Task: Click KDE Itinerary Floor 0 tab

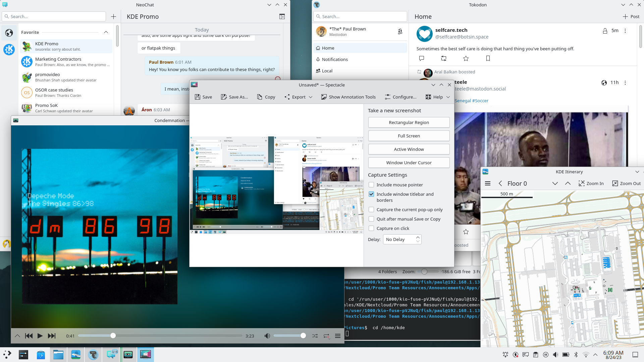Action: pyautogui.click(x=517, y=183)
